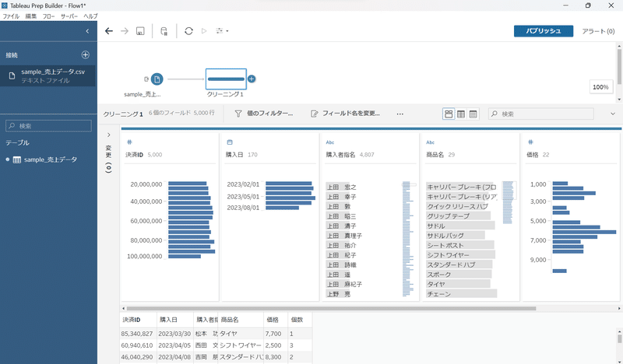This screenshot has height=364, width=623.
Task: Select 上野 亮 value
Action: (x=339, y=294)
